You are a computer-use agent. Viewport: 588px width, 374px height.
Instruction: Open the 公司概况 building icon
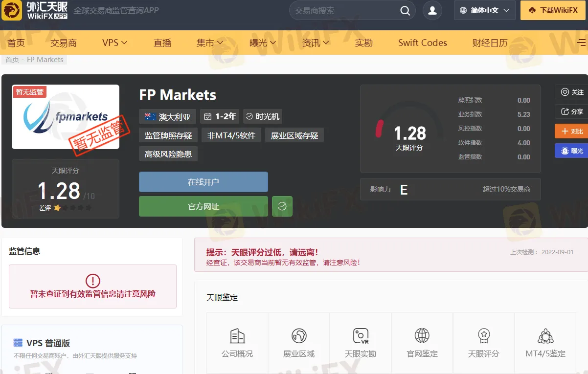tap(237, 336)
